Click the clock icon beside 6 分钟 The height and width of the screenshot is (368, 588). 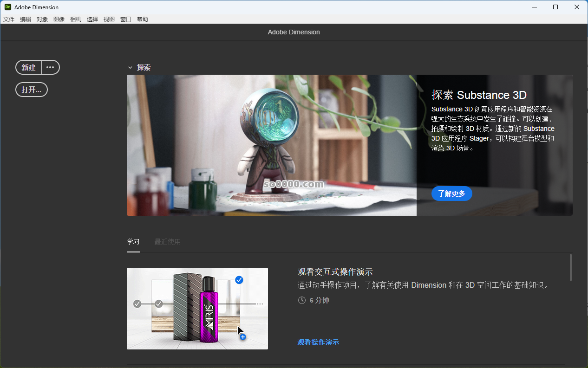coord(301,300)
